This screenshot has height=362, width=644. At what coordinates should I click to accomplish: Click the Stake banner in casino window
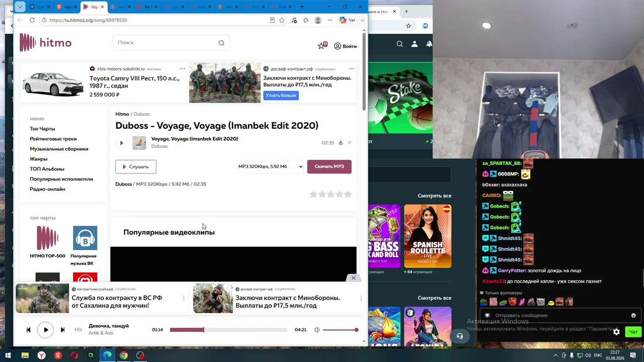click(400, 98)
